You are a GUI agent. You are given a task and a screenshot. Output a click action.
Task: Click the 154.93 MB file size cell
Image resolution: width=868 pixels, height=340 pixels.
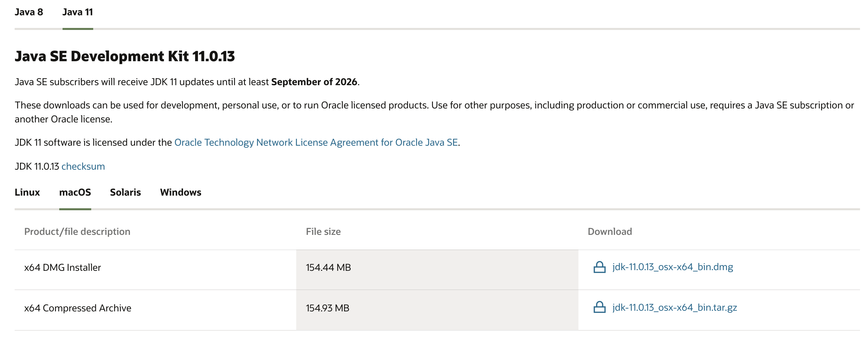[327, 308]
